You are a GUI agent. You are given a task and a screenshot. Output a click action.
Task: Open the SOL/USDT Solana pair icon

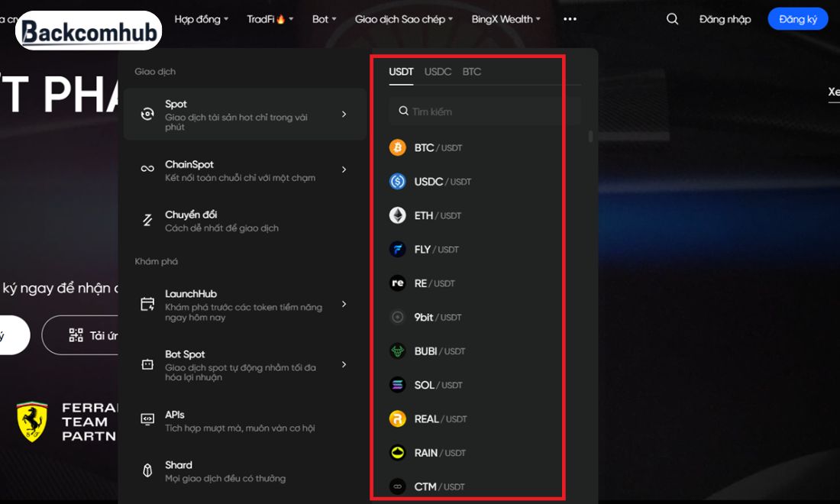pyautogui.click(x=398, y=385)
